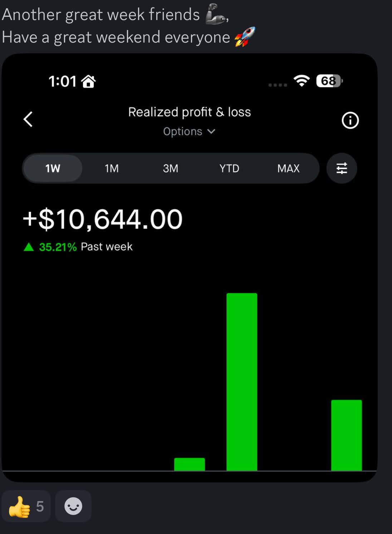This screenshot has height=534, width=392.
Task: Expand the Options dropdown
Action: [x=189, y=132]
